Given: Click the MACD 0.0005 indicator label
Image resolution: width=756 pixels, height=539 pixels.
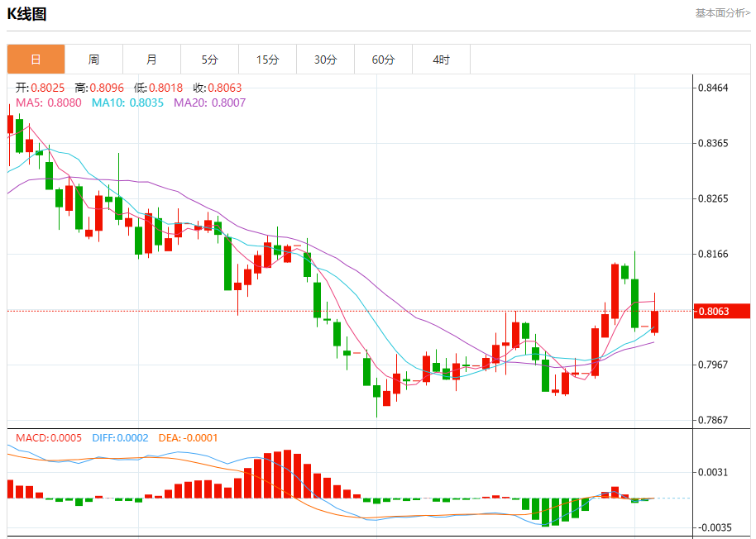Looking at the screenshot, I should coord(49,438).
